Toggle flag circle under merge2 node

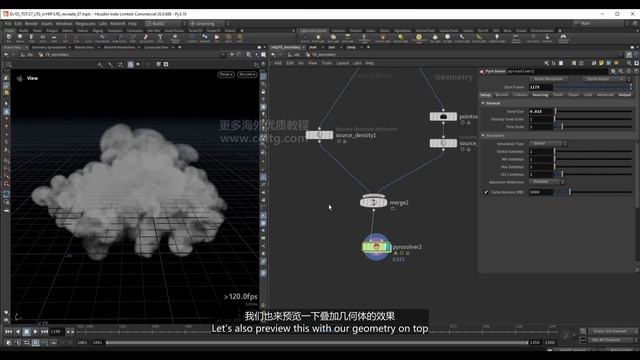[393, 209]
